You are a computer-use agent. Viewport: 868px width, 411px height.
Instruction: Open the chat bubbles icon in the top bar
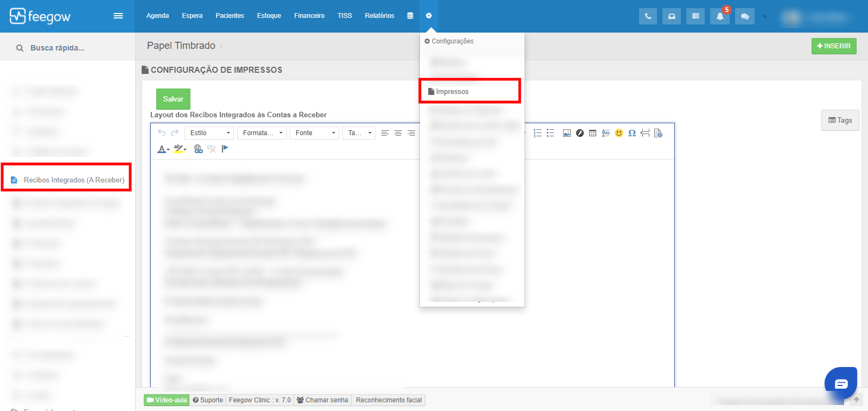745,16
